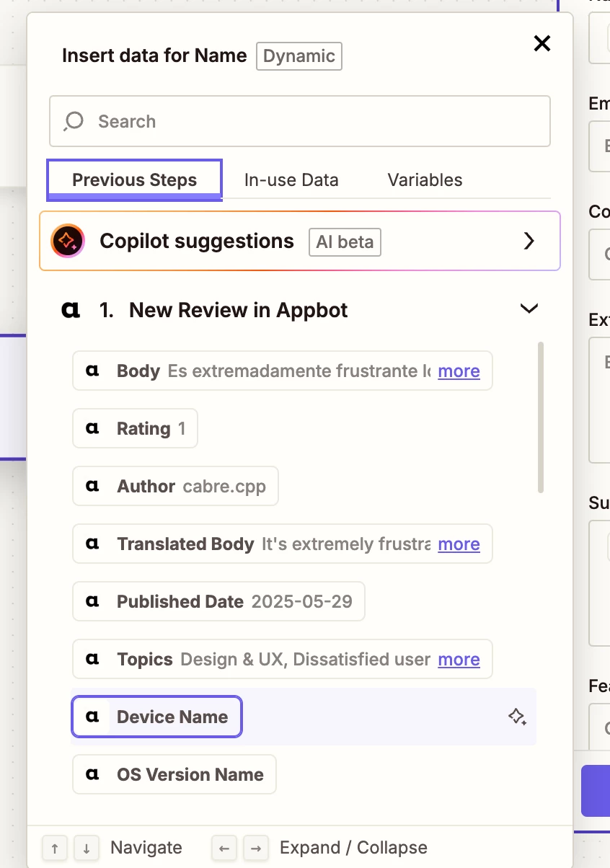Click the down arrow navigate key

click(87, 848)
